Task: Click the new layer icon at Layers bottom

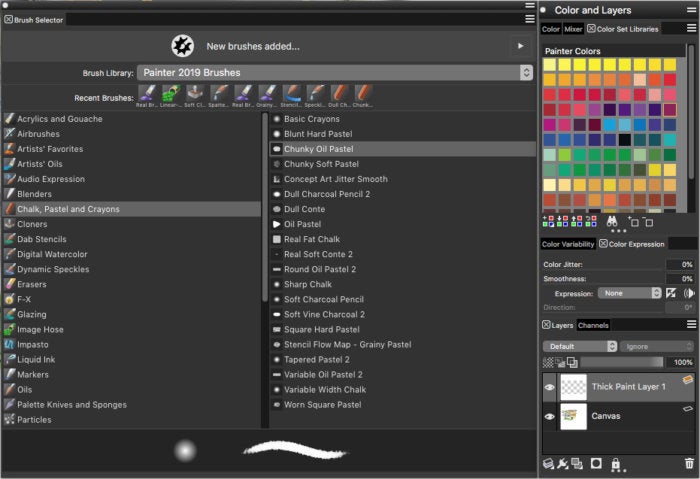Action: point(548,464)
